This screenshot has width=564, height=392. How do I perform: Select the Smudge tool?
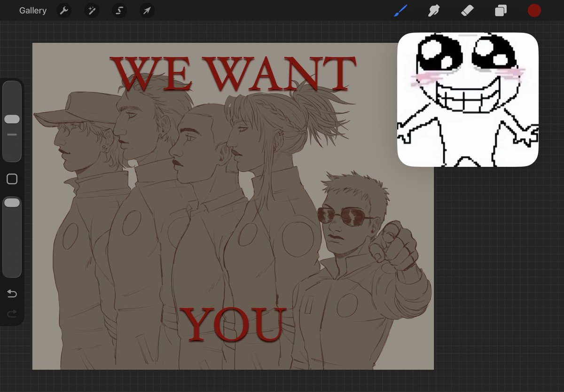tap(434, 10)
